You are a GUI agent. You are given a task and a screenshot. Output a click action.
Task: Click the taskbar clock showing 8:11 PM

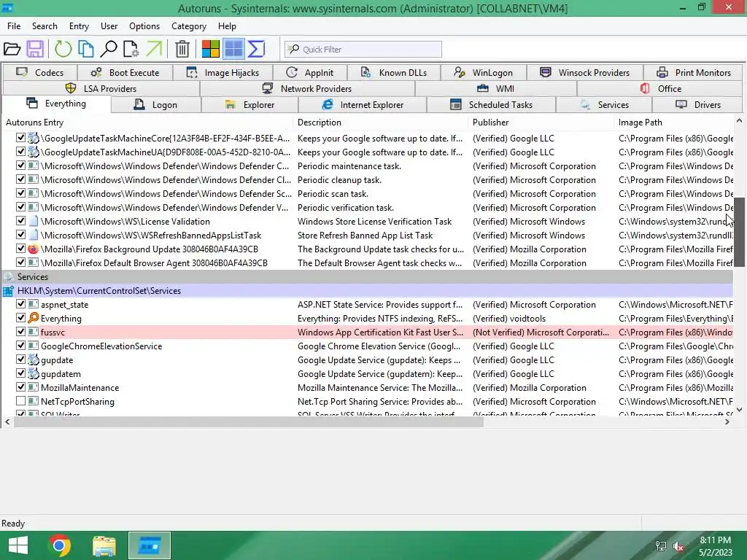tap(715, 546)
